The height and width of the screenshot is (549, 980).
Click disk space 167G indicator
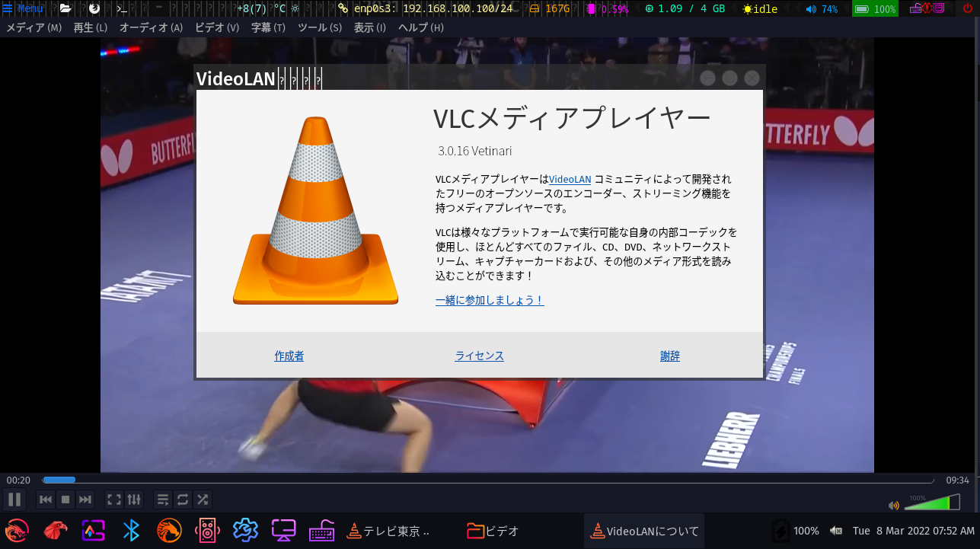[x=550, y=9]
